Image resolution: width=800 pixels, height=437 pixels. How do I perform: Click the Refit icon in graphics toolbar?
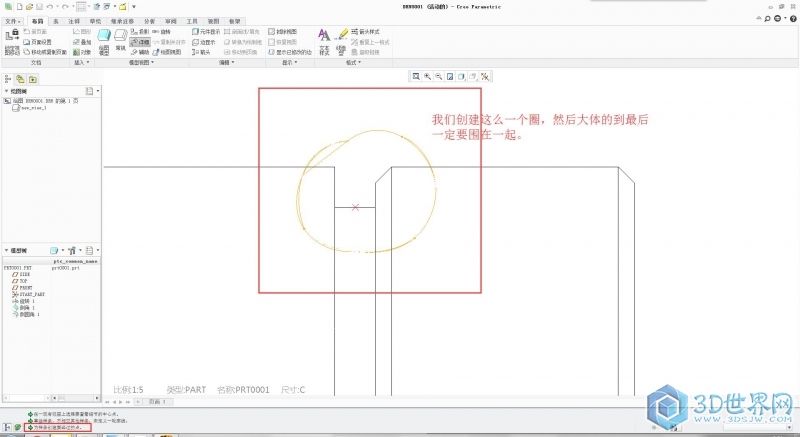[x=416, y=76]
